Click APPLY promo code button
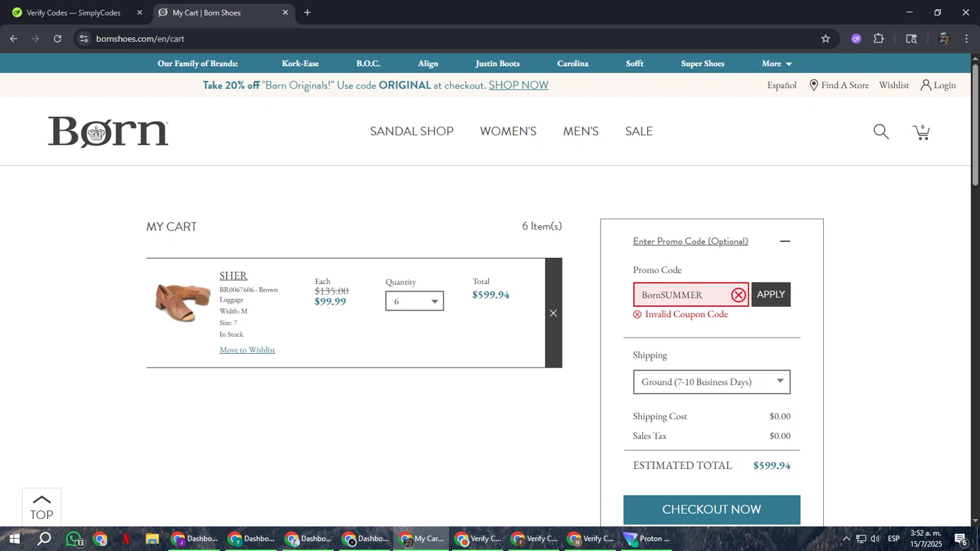The image size is (980, 551). (771, 294)
